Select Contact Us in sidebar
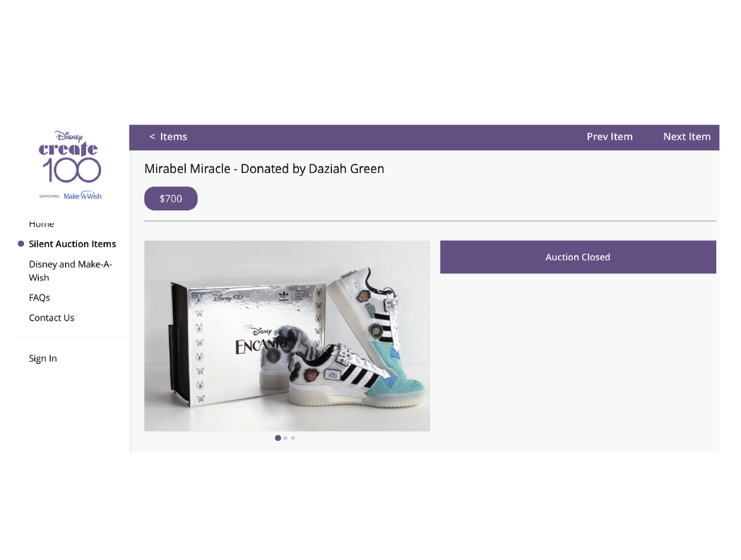Image resolution: width=741 pixels, height=560 pixels. 52,318
